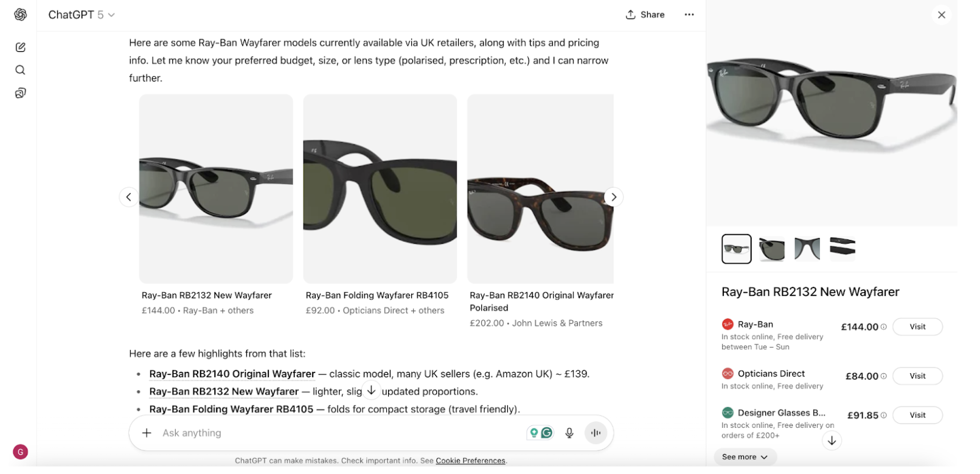This screenshot has width=980, height=474.
Task: Click the plus attach icon in prompt box
Action: pos(147,433)
